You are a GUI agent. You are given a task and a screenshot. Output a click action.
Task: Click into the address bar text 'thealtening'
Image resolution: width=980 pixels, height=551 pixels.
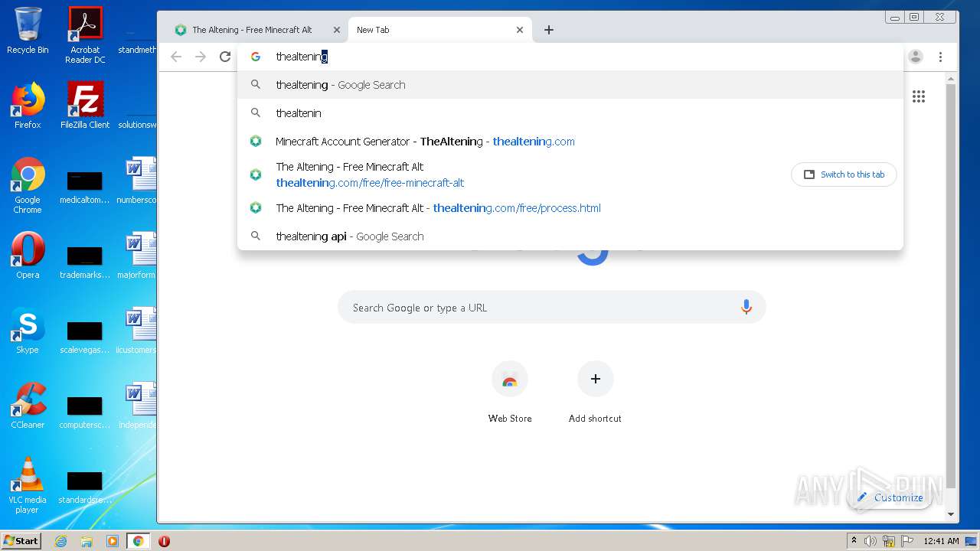[302, 57]
